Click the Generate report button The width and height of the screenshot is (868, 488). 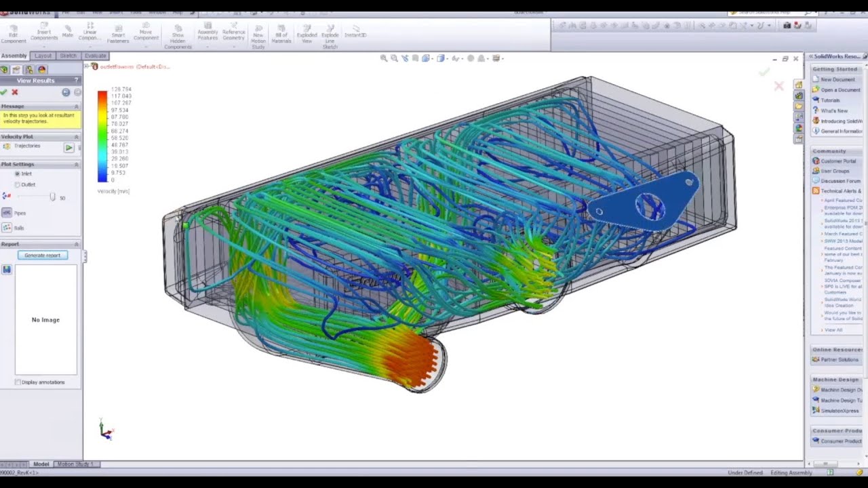[x=43, y=256]
